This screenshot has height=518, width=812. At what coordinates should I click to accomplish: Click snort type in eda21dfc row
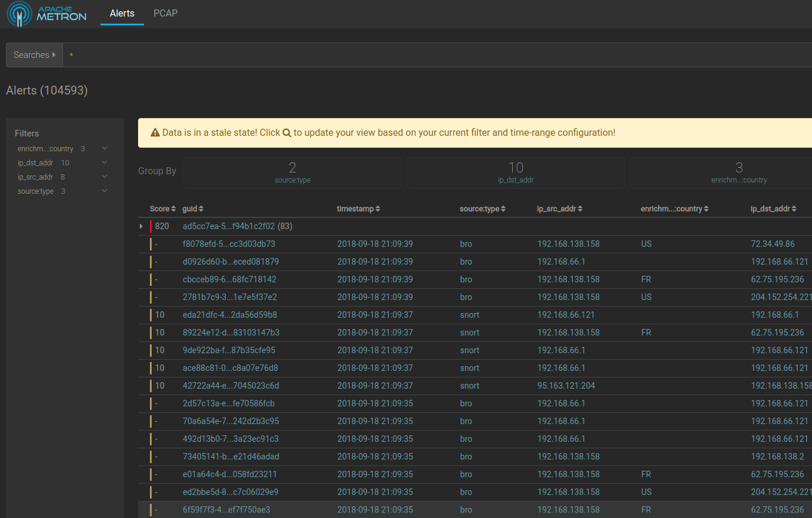coord(470,315)
